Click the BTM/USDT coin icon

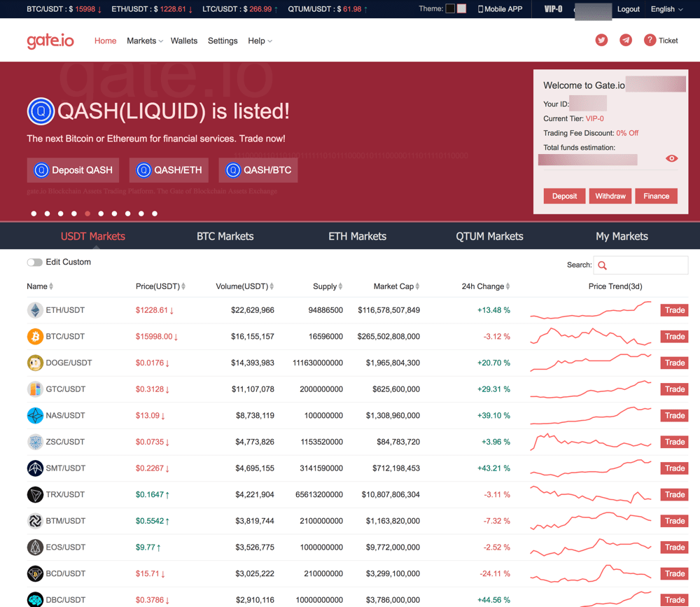35,521
